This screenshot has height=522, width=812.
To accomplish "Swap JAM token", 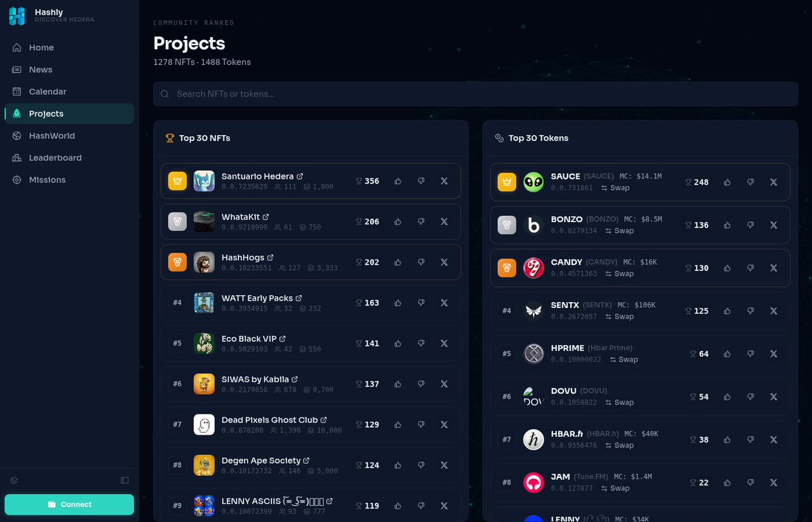I will (x=615, y=488).
